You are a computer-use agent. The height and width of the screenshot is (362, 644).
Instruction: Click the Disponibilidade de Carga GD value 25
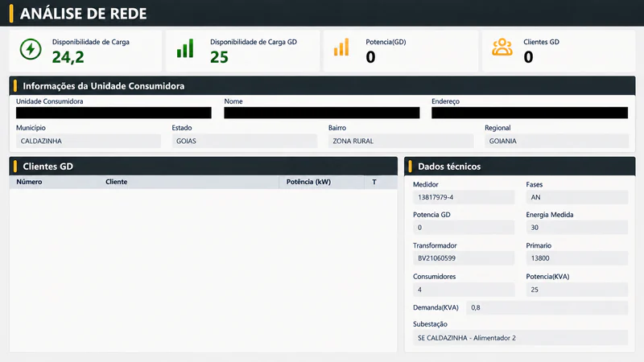tap(219, 57)
